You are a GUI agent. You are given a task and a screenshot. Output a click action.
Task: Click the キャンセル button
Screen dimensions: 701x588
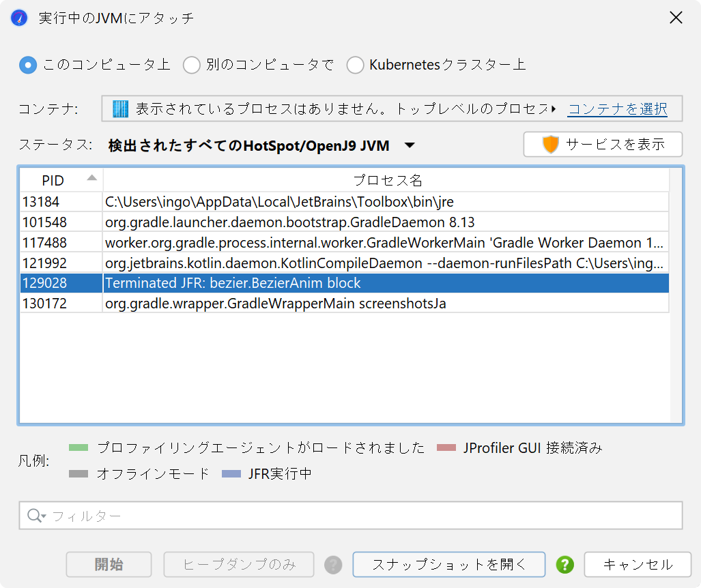[638, 564]
